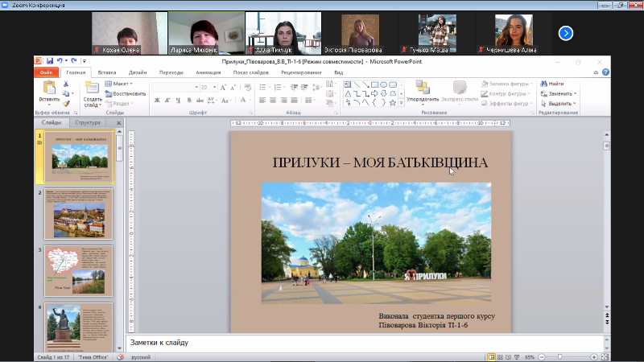
Task: Click the Undo arrow icon
Action: 61,61
